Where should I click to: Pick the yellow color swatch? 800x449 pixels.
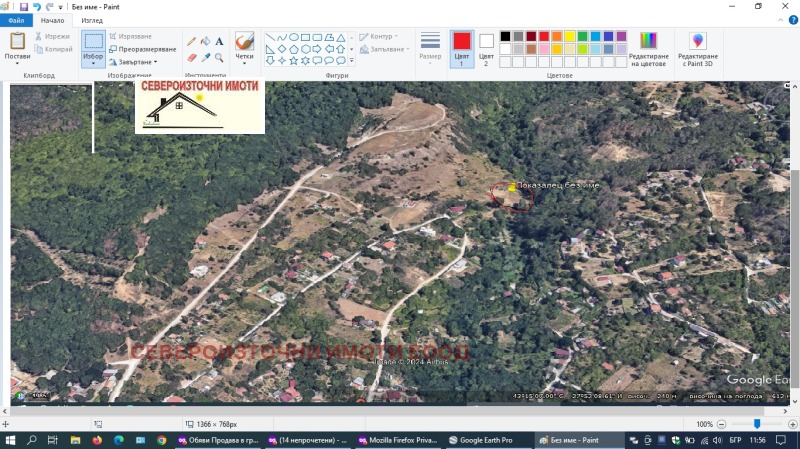pyautogui.click(x=569, y=36)
